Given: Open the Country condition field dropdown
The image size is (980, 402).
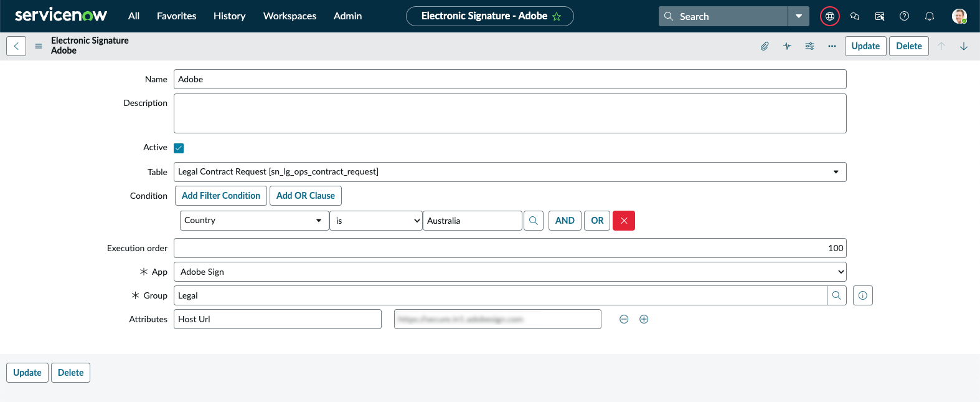Looking at the screenshot, I should 255,221.
